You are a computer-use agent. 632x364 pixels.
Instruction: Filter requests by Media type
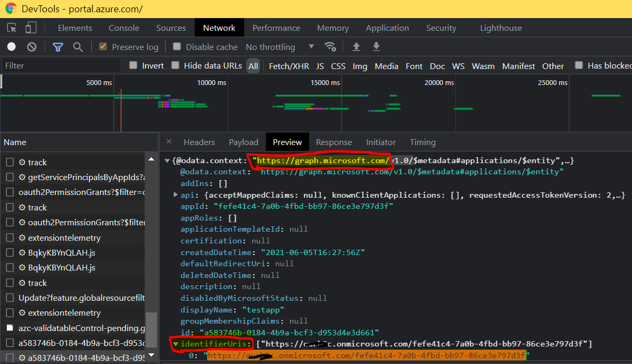[x=387, y=66]
